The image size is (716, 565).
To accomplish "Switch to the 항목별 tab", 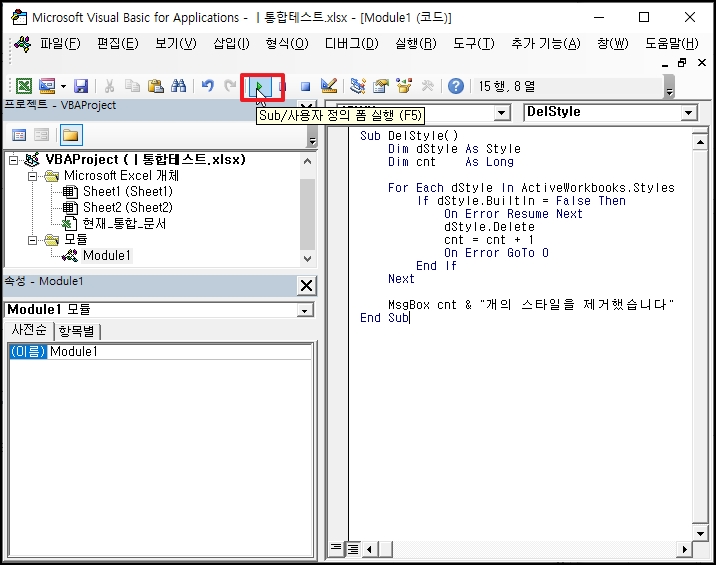I will click(77, 331).
